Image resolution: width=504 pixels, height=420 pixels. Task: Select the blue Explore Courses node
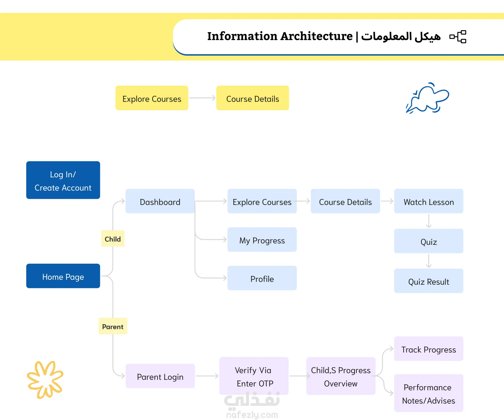tap(262, 201)
